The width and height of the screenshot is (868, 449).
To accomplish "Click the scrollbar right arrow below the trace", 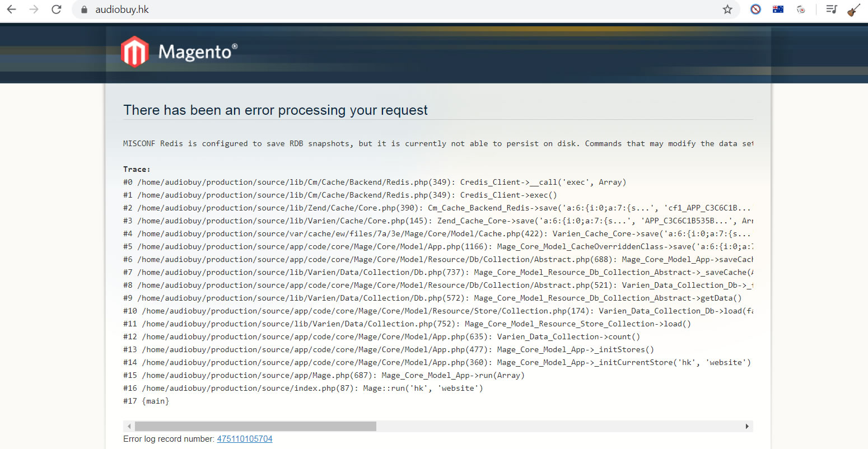I will tap(747, 426).
